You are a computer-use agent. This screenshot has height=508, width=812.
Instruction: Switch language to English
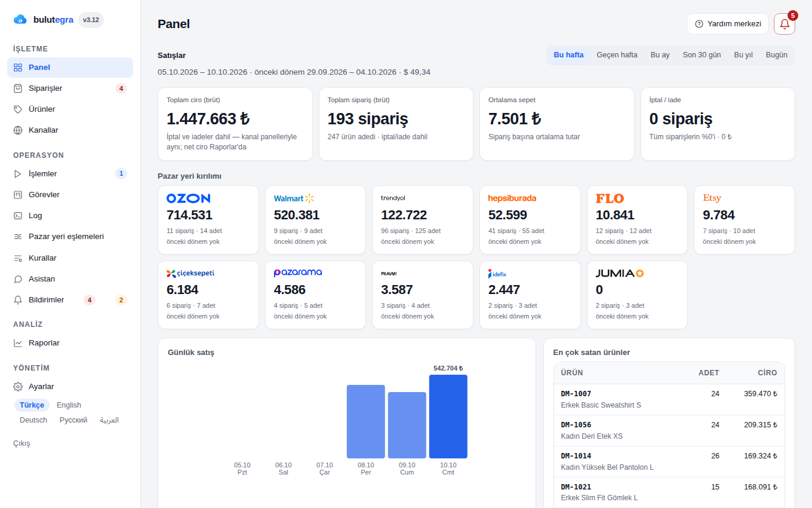coord(69,405)
